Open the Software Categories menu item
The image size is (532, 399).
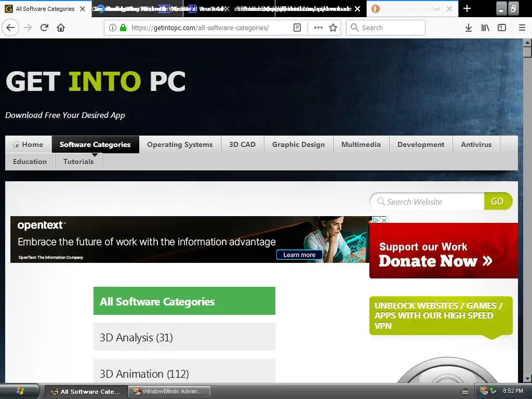point(95,144)
